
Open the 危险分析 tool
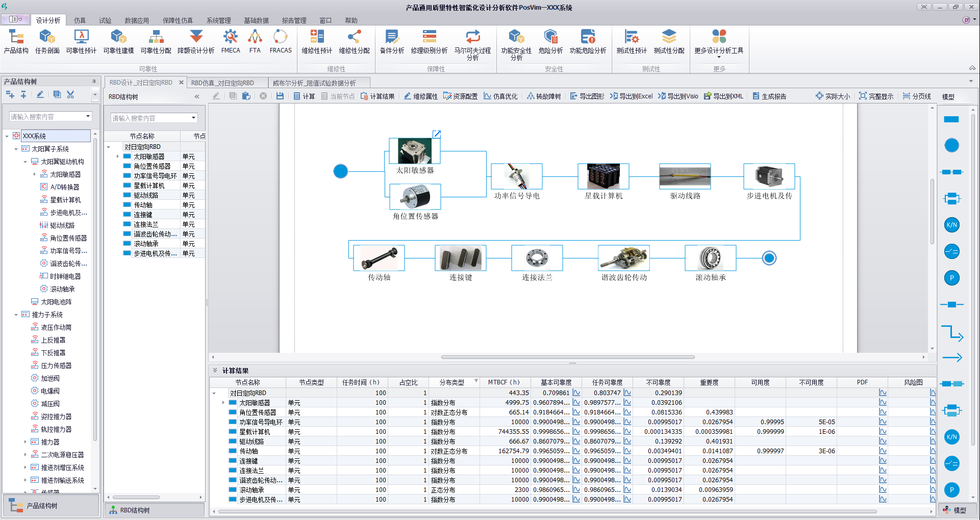pyautogui.click(x=550, y=41)
